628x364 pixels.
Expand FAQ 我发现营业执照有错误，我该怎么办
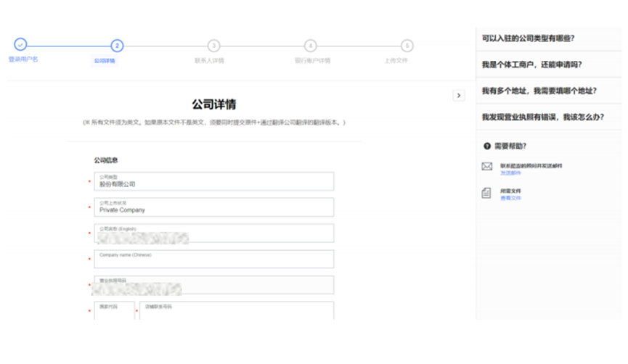pyautogui.click(x=542, y=117)
